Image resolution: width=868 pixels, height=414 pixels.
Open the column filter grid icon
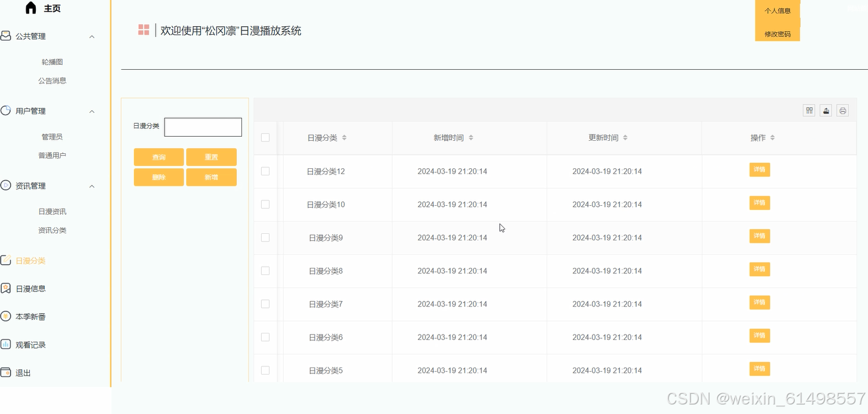(809, 110)
